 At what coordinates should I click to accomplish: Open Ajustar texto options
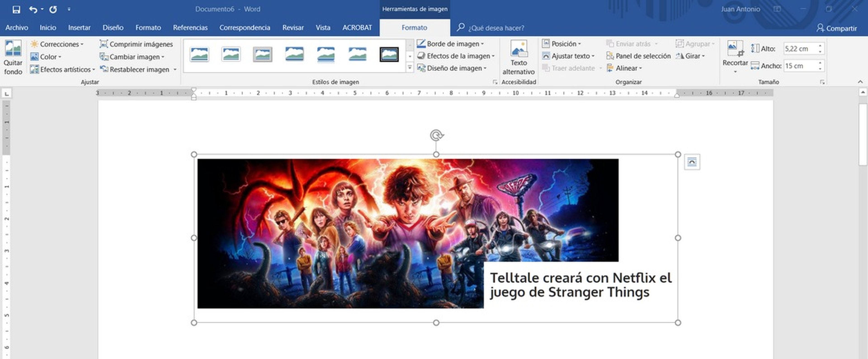(568, 56)
